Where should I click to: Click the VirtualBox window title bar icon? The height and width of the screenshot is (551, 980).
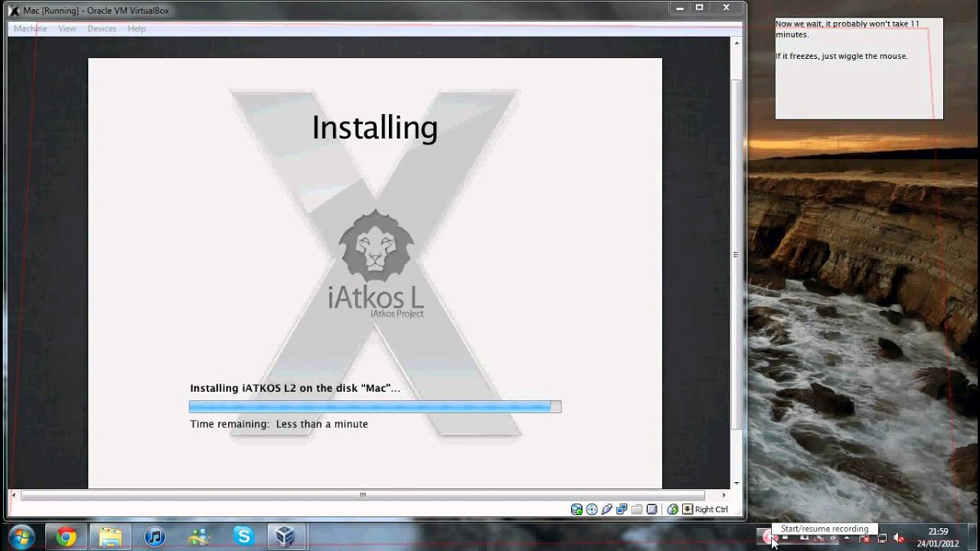13,11
